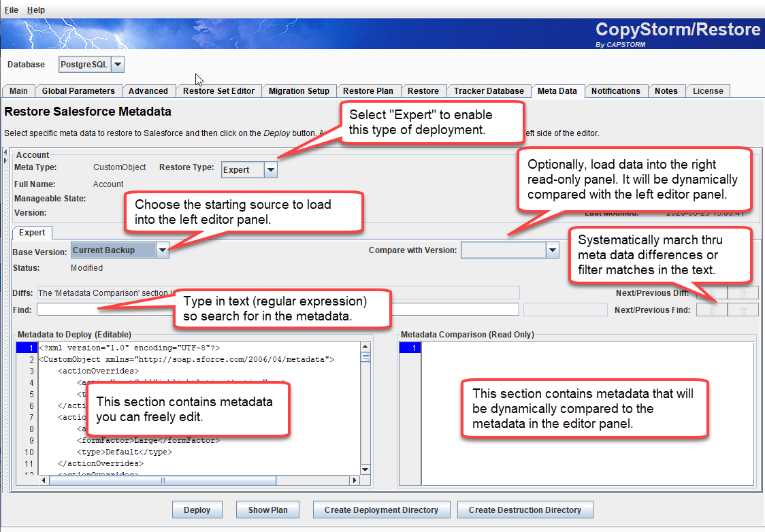Viewport: 765px width, 532px height.
Task: Open the Restore Plan tab
Action: point(368,90)
